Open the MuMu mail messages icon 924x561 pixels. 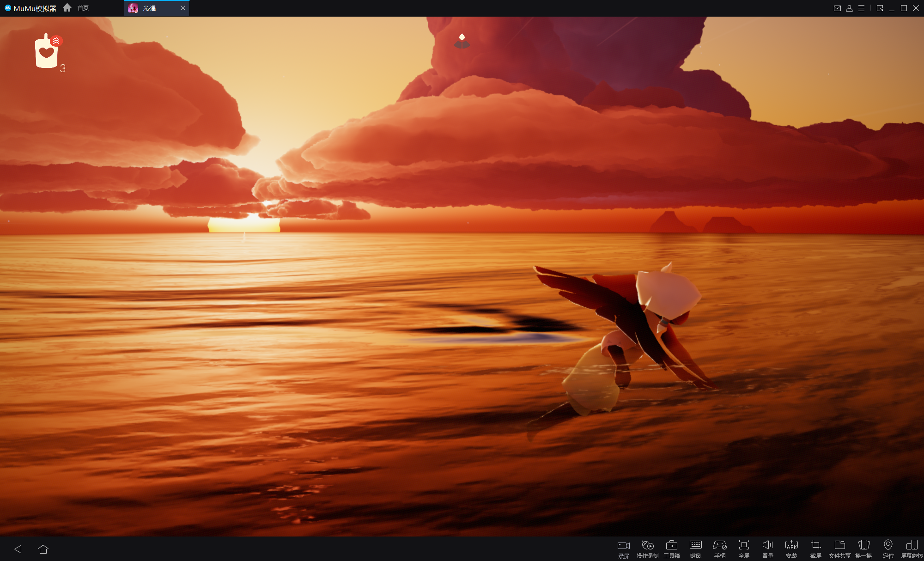coord(837,8)
